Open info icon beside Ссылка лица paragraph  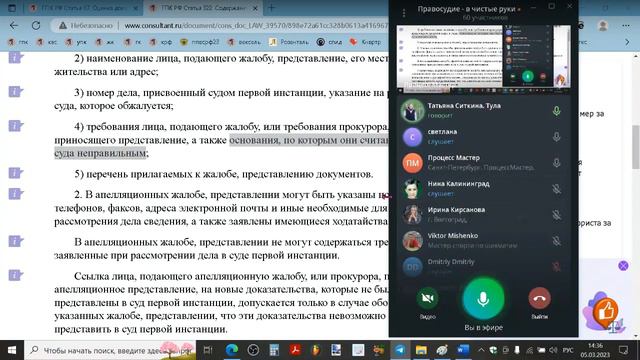tap(15, 276)
